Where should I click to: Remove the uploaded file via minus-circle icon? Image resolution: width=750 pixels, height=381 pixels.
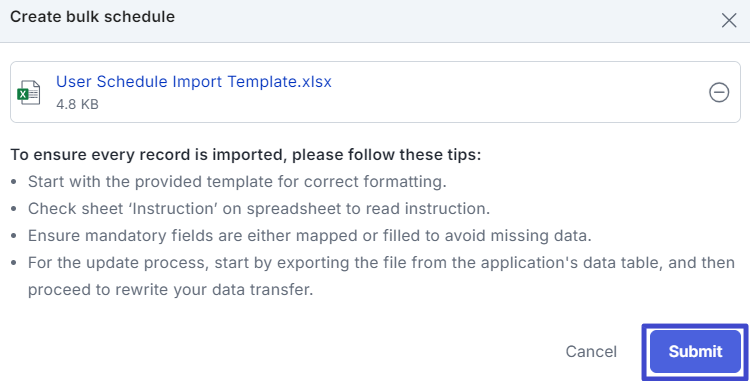719,92
